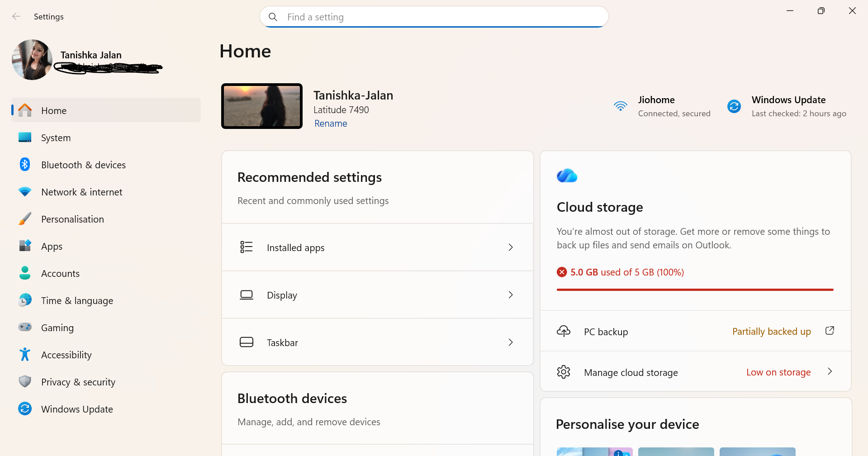The width and height of the screenshot is (868, 456).
Task: Expand Taskbar settings chevron
Action: (x=511, y=342)
